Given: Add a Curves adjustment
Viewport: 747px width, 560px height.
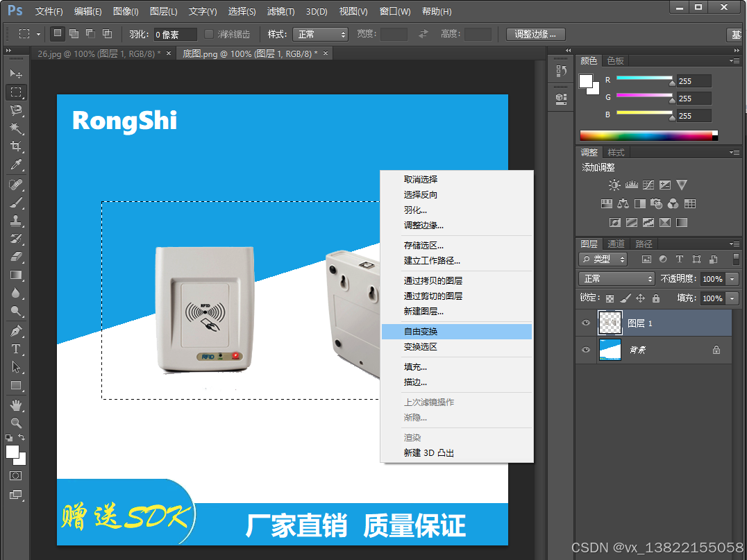Looking at the screenshot, I should click(x=648, y=185).
